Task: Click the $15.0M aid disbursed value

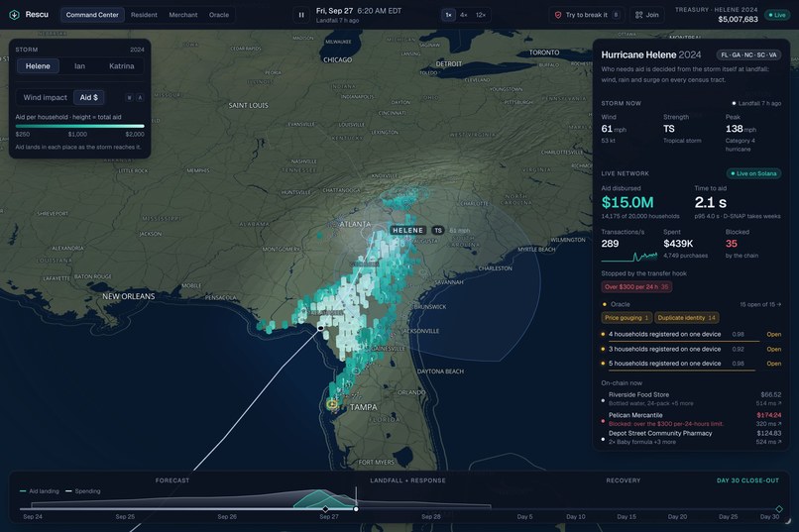Action: pyautogui.click(x=628, y=203)
